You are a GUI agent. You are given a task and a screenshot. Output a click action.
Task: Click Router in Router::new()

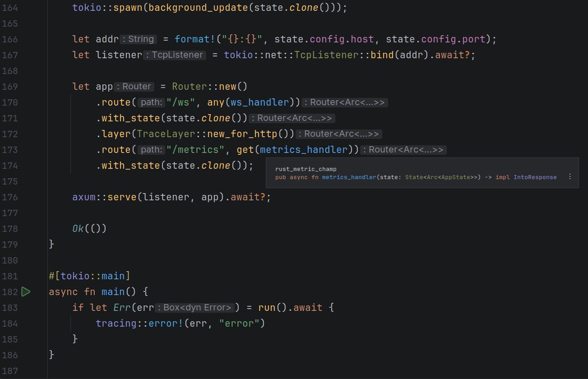[190, 86]
